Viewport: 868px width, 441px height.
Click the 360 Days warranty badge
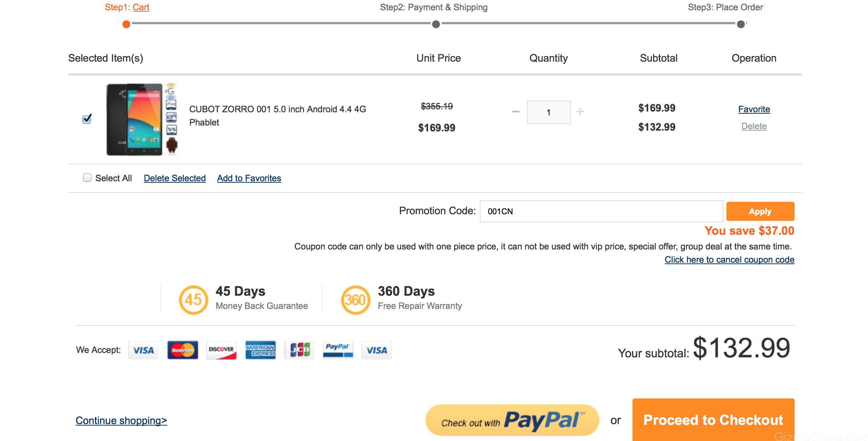click(355, 300)
